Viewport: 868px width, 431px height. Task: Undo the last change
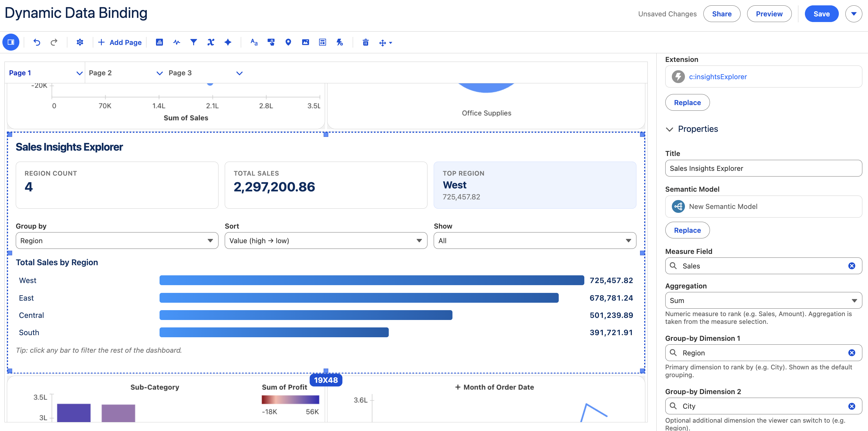pyautogui.click(x=37, y=42)
